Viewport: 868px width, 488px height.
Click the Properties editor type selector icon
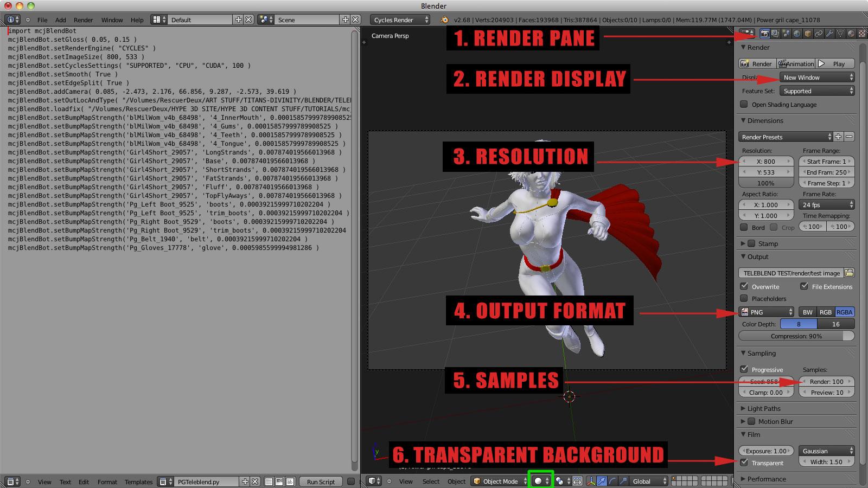[746, 34]
